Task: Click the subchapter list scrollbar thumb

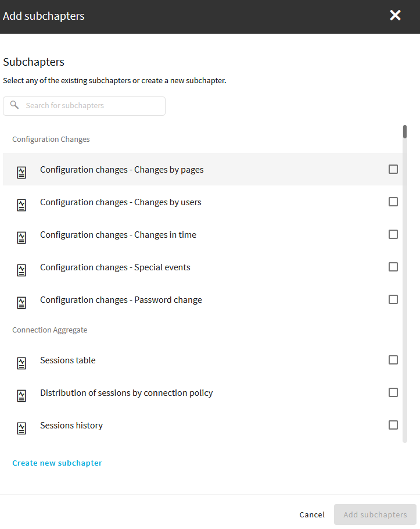Action: pyautogui.click(x=405, y=131)
